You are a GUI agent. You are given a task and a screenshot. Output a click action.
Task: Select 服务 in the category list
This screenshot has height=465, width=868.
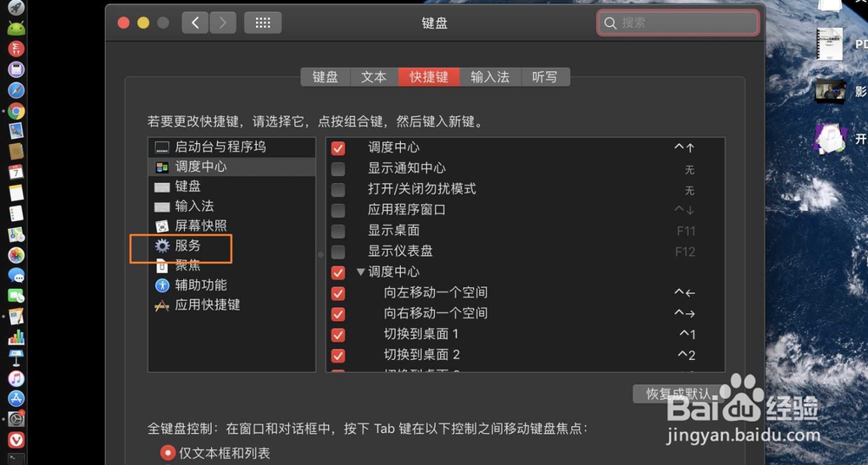232,246
